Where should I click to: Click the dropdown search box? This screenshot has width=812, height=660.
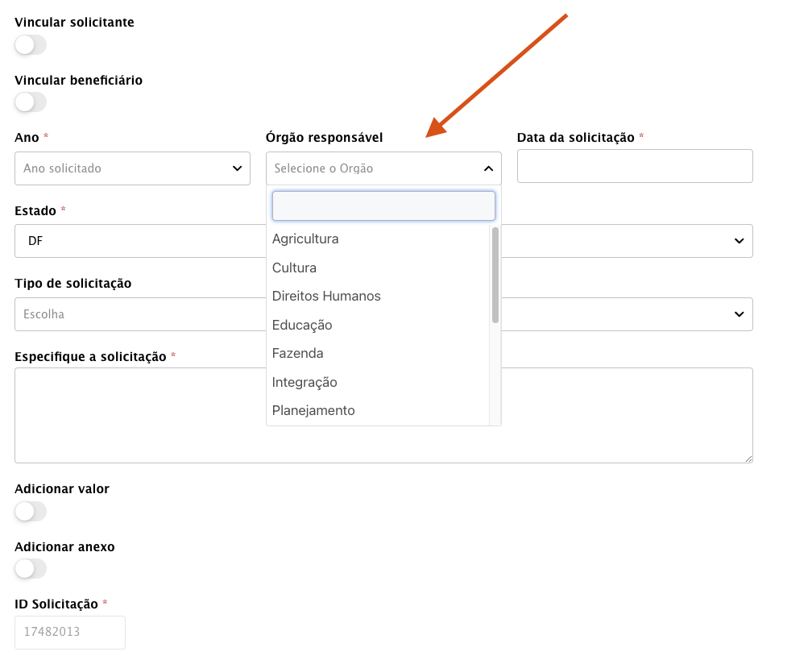click(x=383, y=206)
